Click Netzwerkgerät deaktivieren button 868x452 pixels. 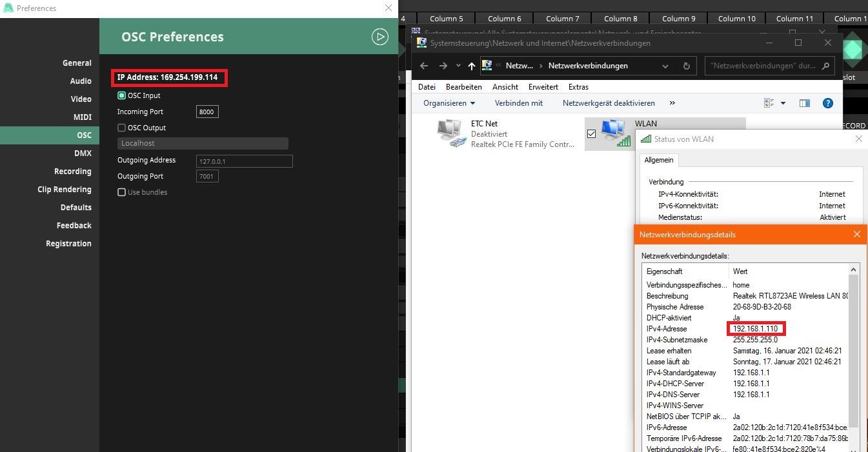[608, 103]
